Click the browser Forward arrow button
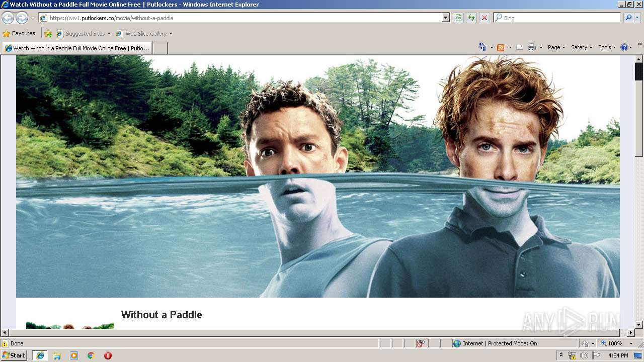The height and width of the screenshot is (362, 644). click(x=22, y=18)
